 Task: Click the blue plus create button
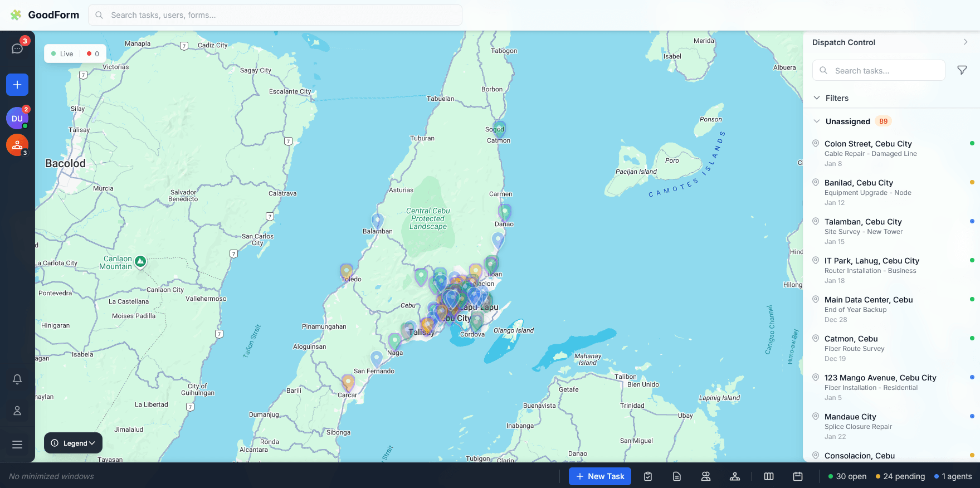[17, 85]
